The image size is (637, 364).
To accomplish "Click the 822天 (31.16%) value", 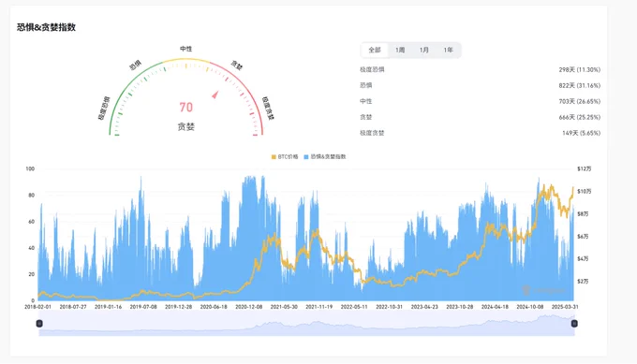I will [579, 85].
